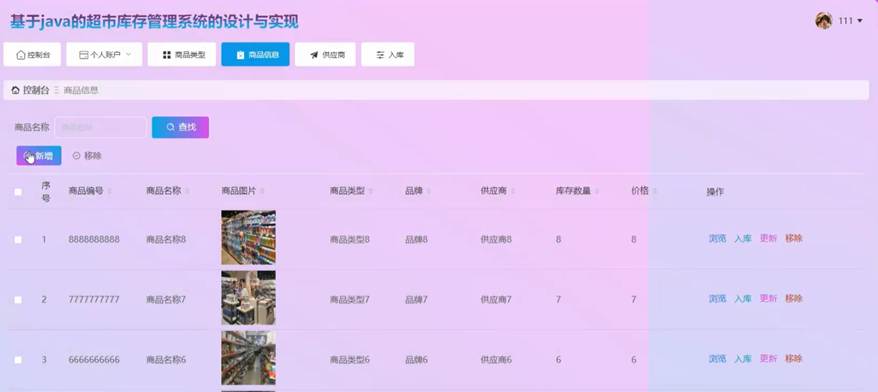Sort by 商品类型 column arrows
The width and height of the screenshot is (878, 392).
tap(371, 191)
